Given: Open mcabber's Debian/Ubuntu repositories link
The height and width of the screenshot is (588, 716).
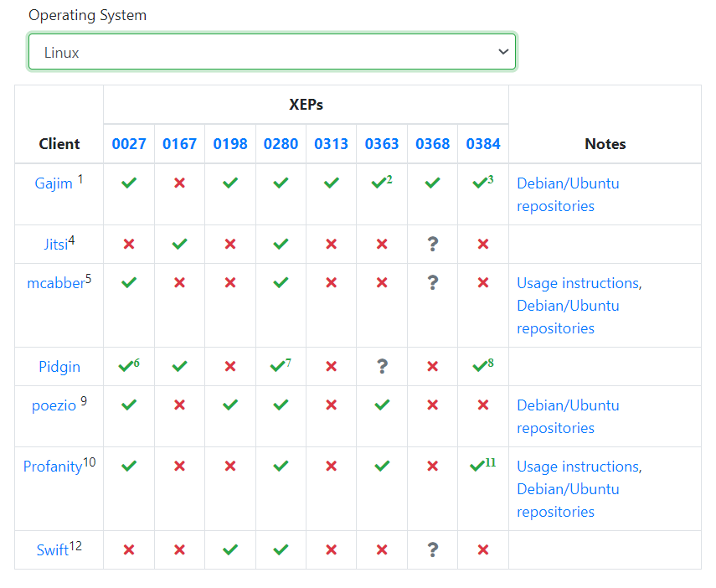Looking at the screenshot, I should [x=568, y=317].
